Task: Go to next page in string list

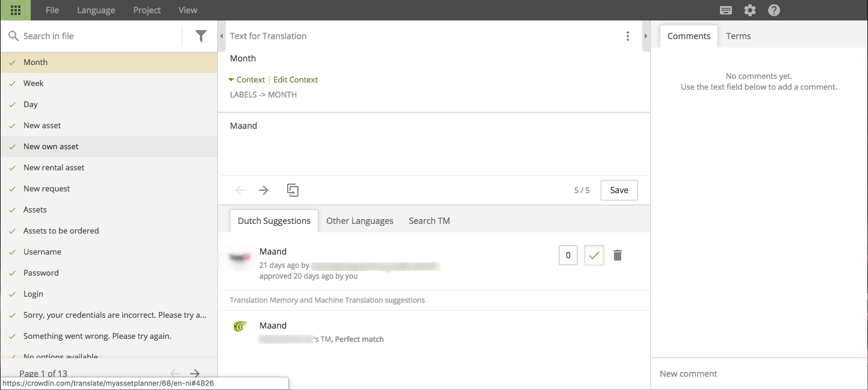Action: 194,374
